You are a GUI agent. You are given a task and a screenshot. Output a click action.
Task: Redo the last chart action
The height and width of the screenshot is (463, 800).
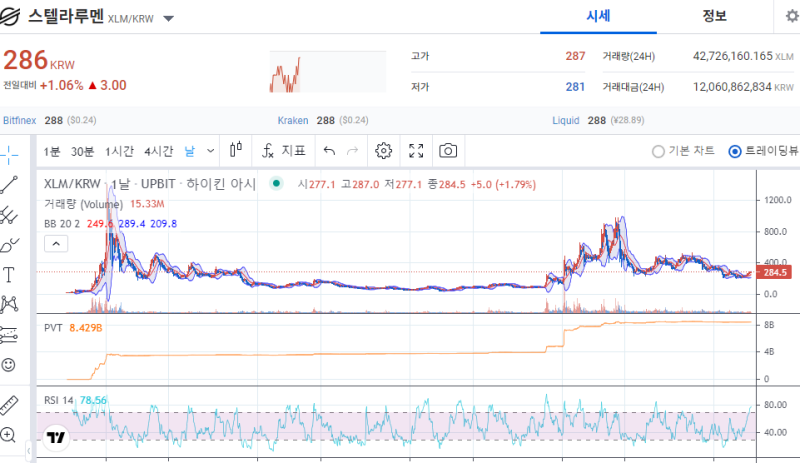tap(353, 151)
